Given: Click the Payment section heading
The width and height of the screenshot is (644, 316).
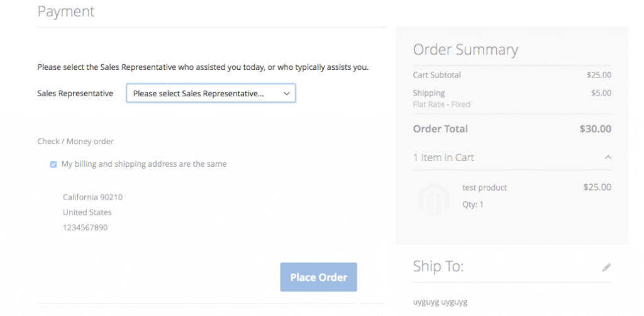Looking at the screenshot, I should tap(66, 11).
